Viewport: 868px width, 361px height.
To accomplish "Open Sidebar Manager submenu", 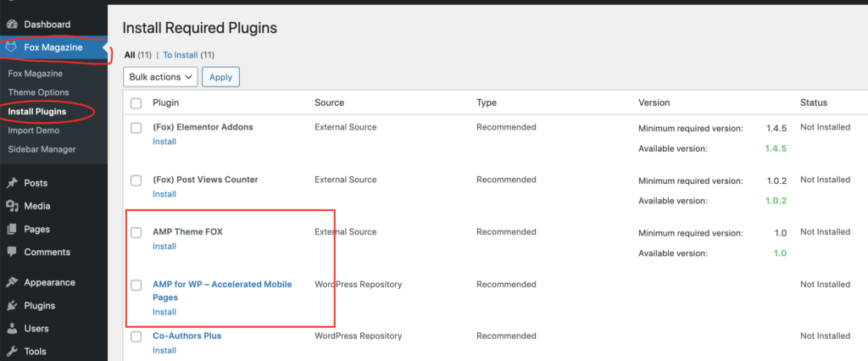I will [x=42, y=149].
